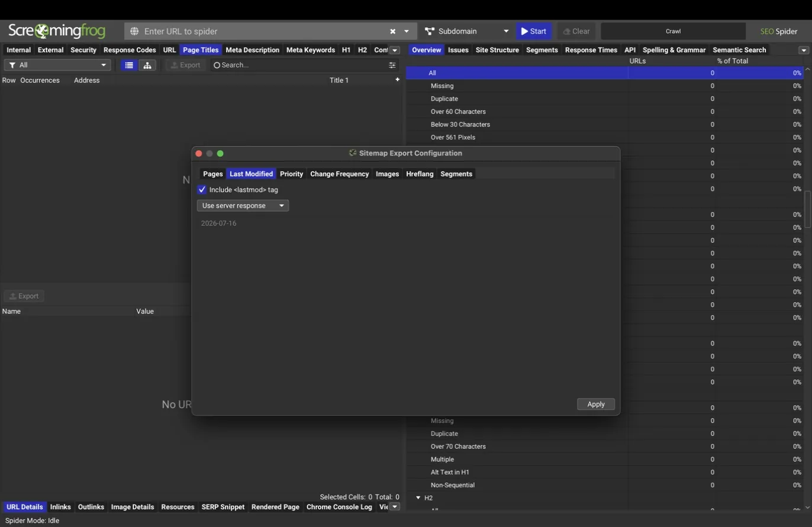Click the Occurrences column header
This screenshot has height=527, width=812.
point(40,80)
